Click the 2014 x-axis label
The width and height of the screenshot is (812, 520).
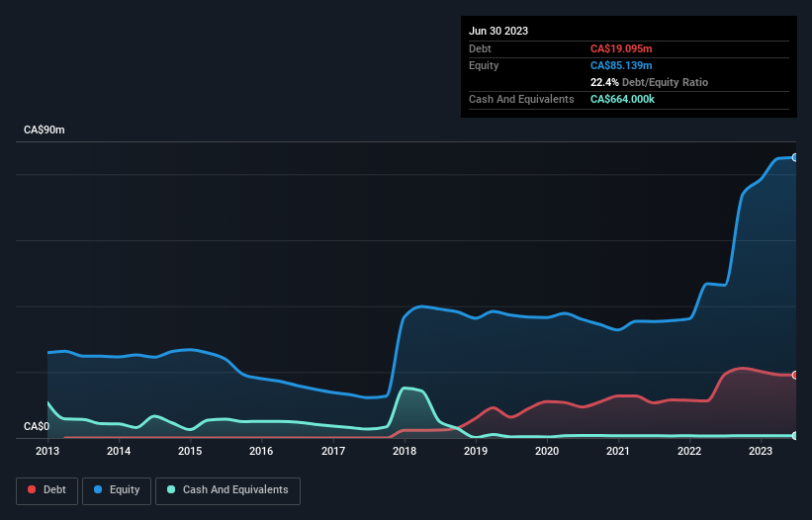(x=119, y=451)
